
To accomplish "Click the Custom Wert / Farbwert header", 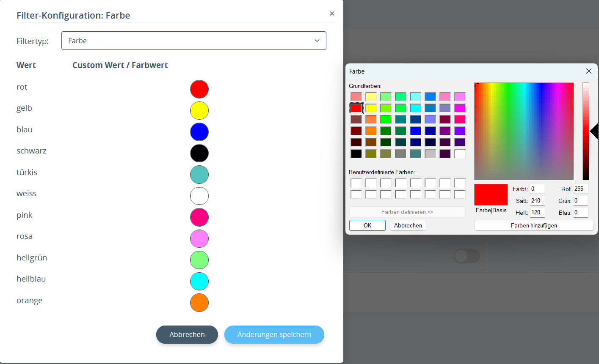I will pos(120,65).
